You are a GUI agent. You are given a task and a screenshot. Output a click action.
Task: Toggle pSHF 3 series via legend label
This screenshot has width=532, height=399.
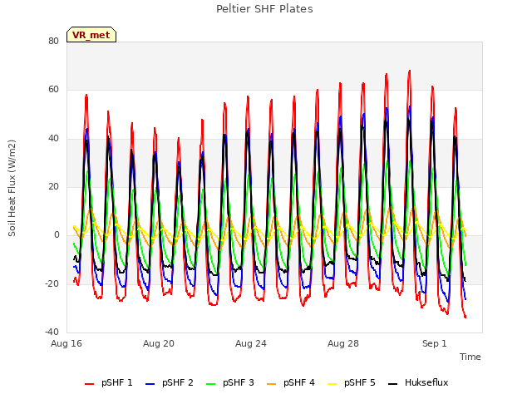[x=239, y=382]
